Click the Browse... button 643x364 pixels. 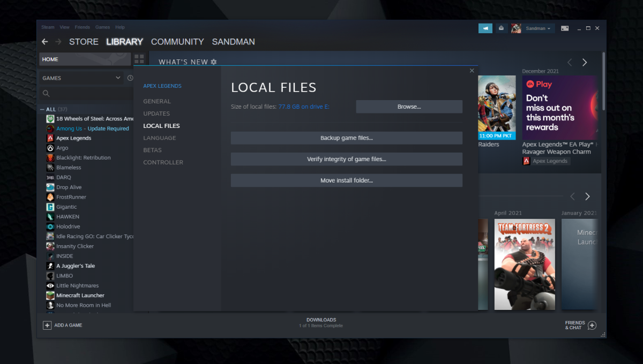point(409,107)
